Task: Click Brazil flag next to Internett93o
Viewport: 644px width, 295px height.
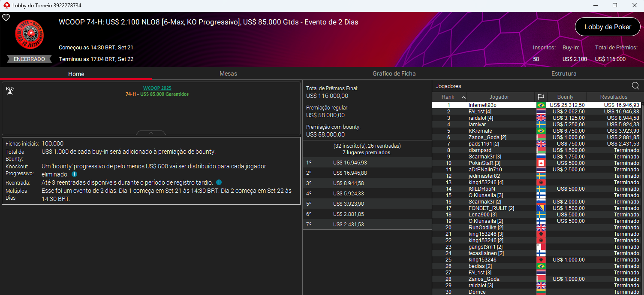Action: click(x=541, y=105)
